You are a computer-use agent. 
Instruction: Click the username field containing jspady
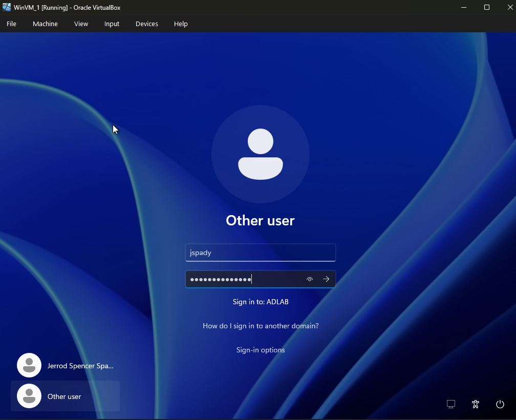(x=260, y=253)
